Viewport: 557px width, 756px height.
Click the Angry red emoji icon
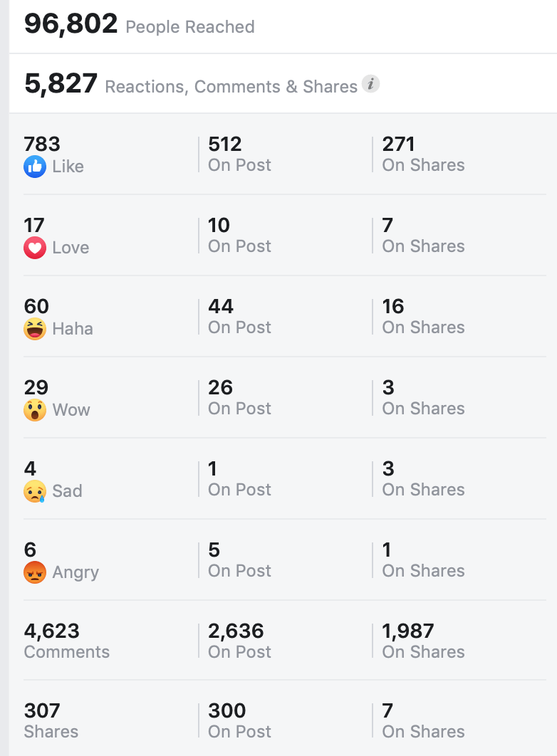click(x=35, y=572)
